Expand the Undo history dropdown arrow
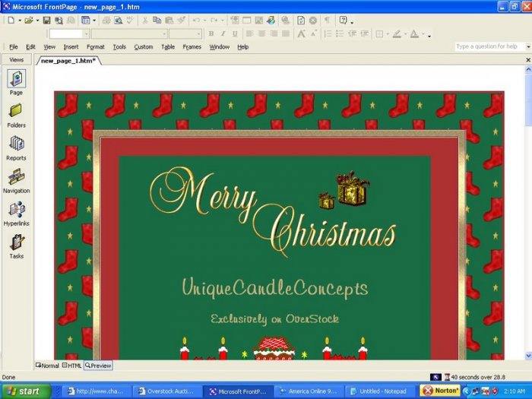Screen dimensions: 532x399 click(205, 21)
